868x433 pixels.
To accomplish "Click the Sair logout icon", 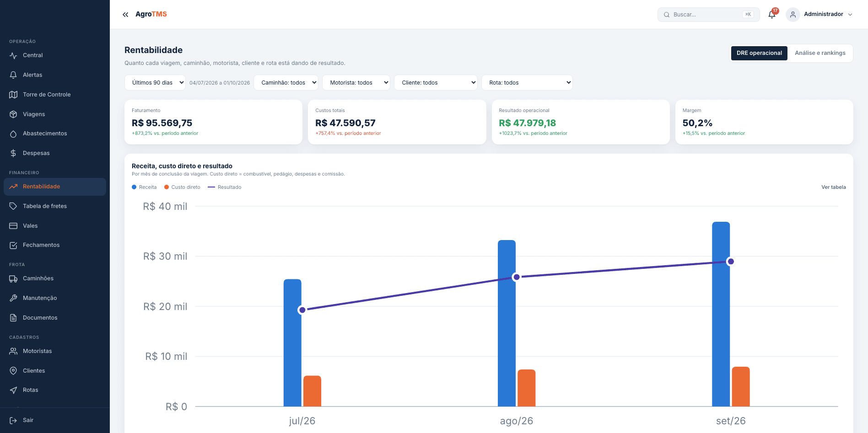I will click(x=13, y=420).
